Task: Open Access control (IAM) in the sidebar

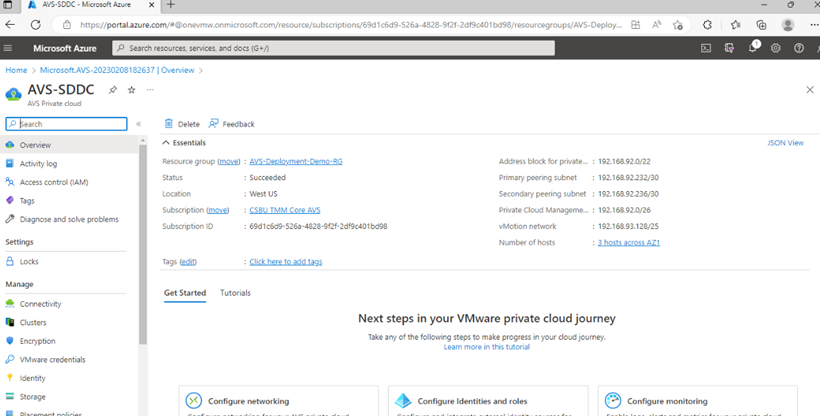Action: [54, 182]
